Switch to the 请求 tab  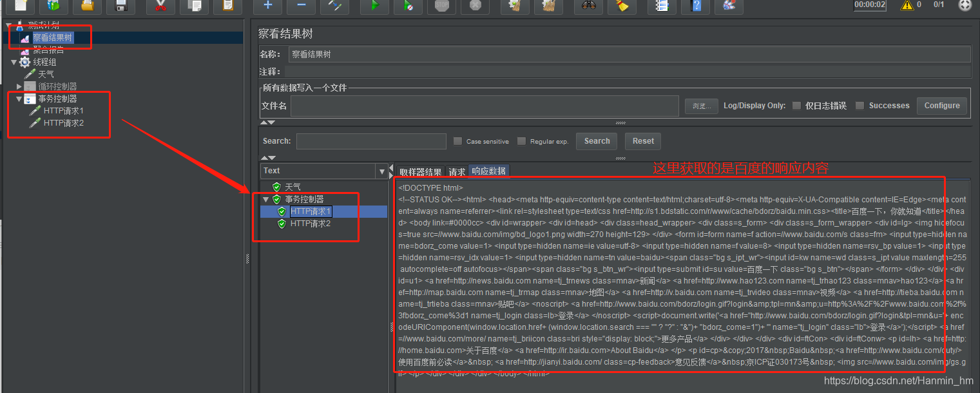pyautogui.click(x=457, y=171)
